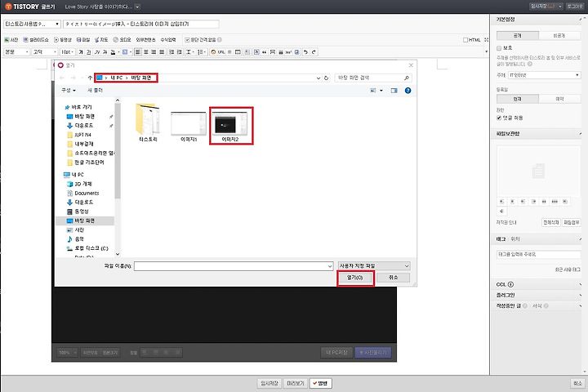Click the 파일 이름 filename input field

click(x=234, y=266)
